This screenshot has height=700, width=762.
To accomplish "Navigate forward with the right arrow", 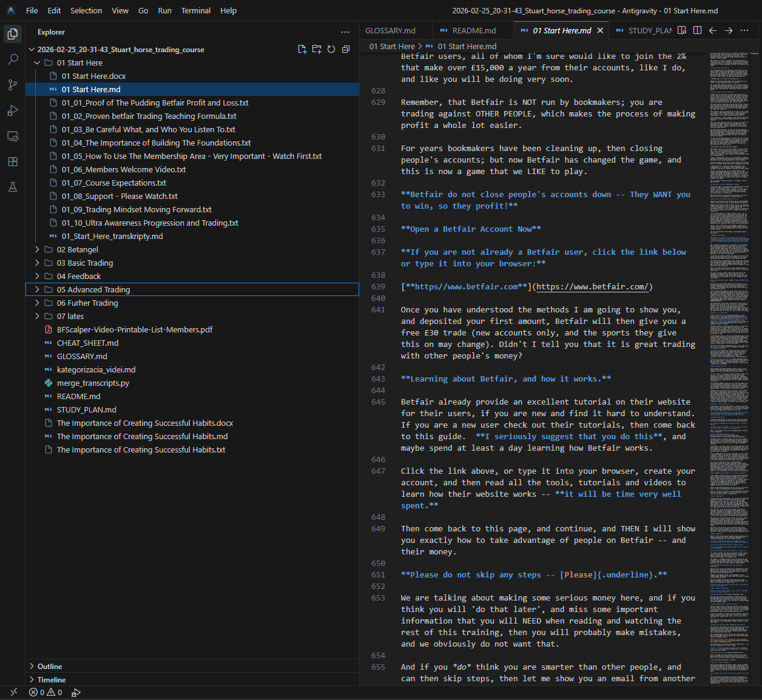I will tap(729, 30).
